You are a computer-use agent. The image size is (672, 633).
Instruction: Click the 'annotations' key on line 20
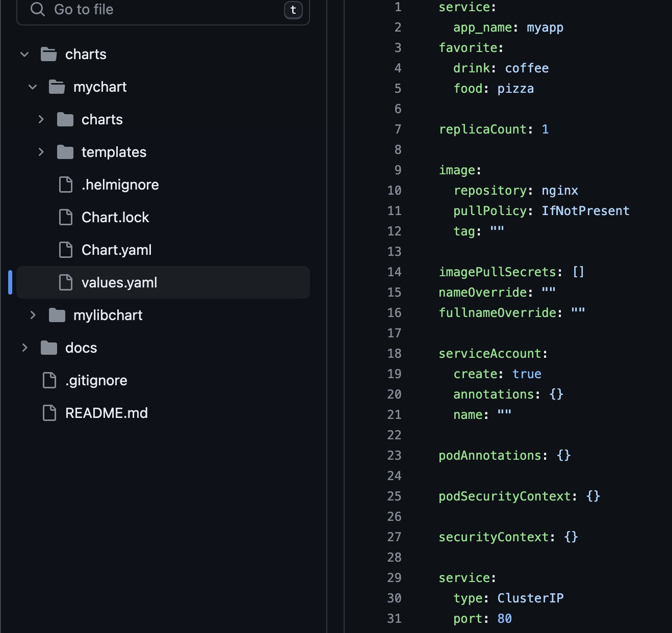coord(494,394)
